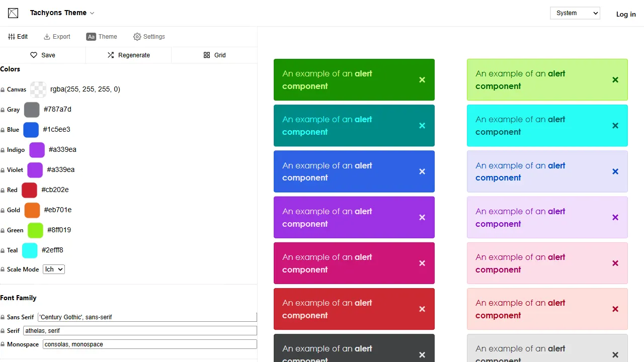The image size is (644, 362).
Task: Click the shuffle icon on Regenerate
Action: pos(111,55)
